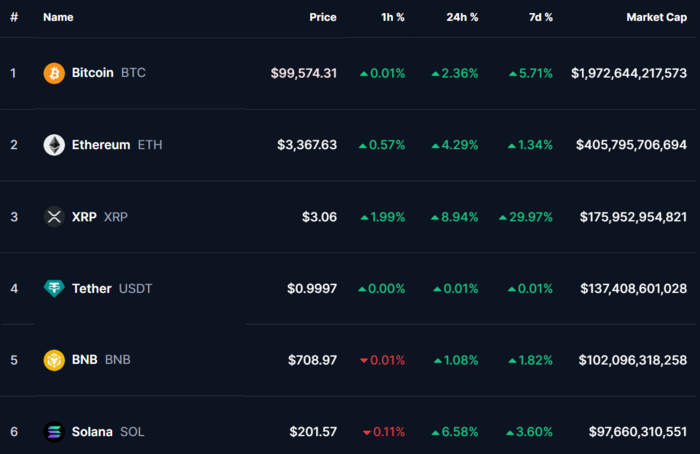This screenshot has height=454, width=700.
Task: Open the Solana name link
Action: pos(93,432)
